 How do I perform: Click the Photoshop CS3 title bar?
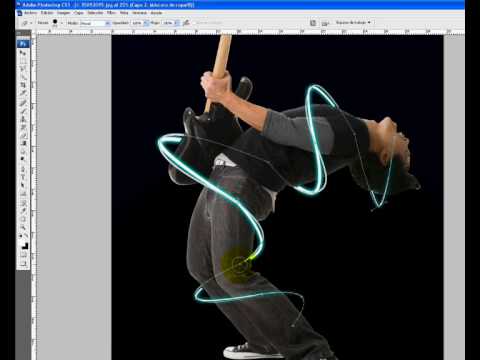click(x=240, y=5)
